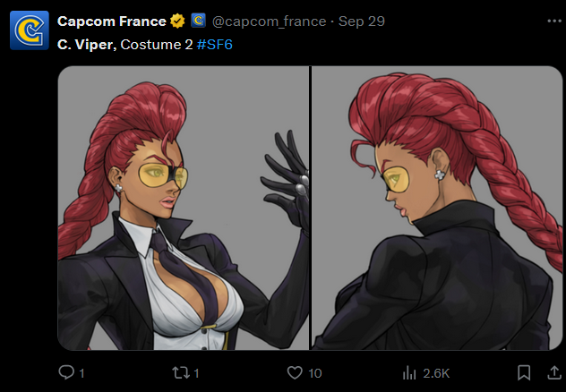Bookmark this C. Viper post
The height and width of the screenshot is (392, 566).
coord(524,372)
